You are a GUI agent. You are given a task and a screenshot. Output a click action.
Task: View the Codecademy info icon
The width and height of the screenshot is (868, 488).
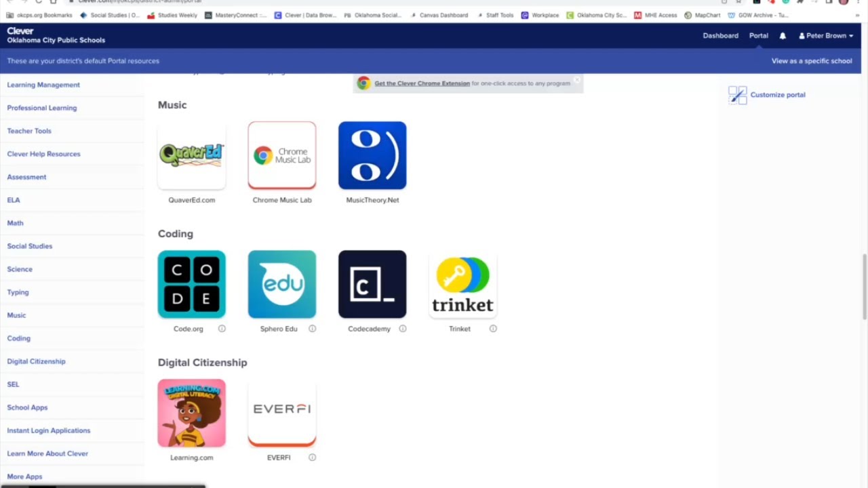click(402, 329)
